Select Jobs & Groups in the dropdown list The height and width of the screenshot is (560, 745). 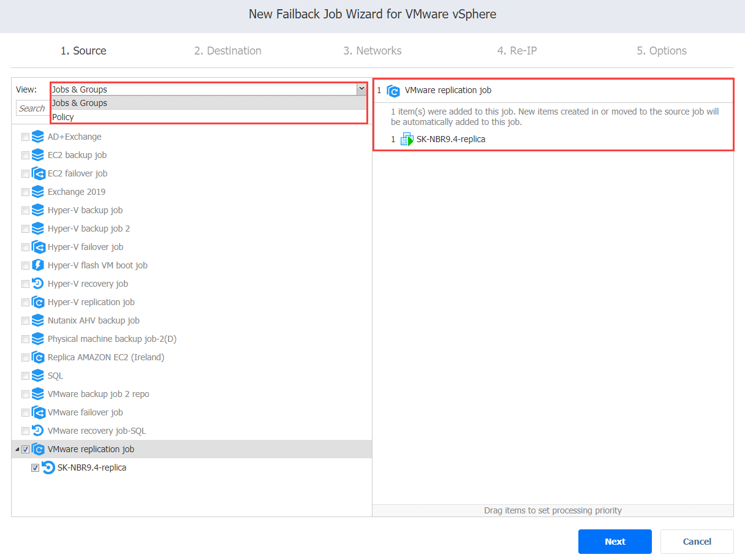pyautogui.click(x=208, y=103)
